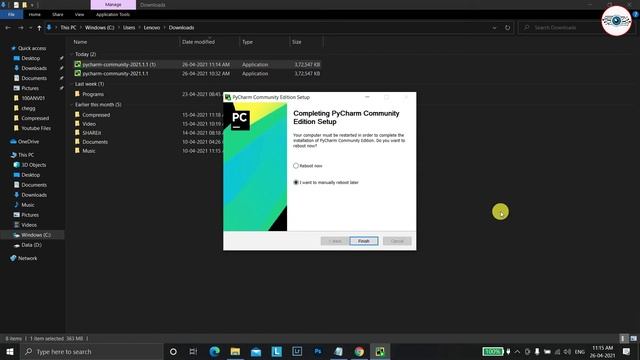This screenshot has width=640, height=360.
Task: Select the Music folder in file list
Action: (x=89, y=151)
